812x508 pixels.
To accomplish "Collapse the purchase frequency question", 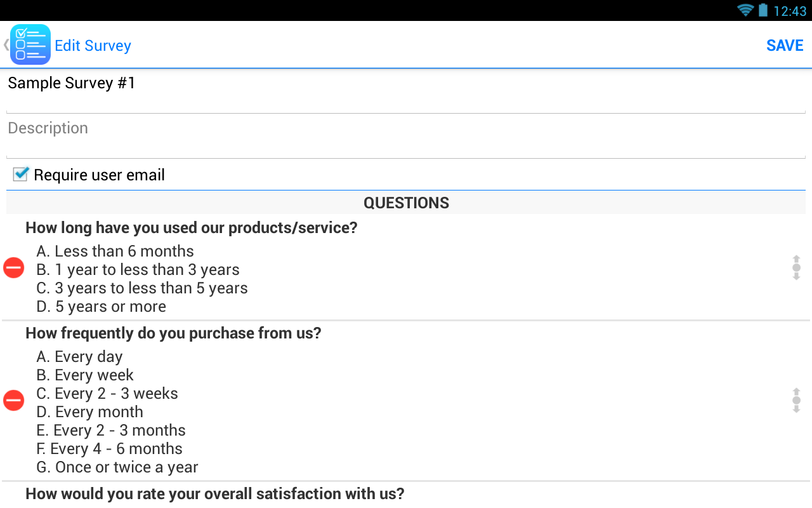I will pos(173,333).
